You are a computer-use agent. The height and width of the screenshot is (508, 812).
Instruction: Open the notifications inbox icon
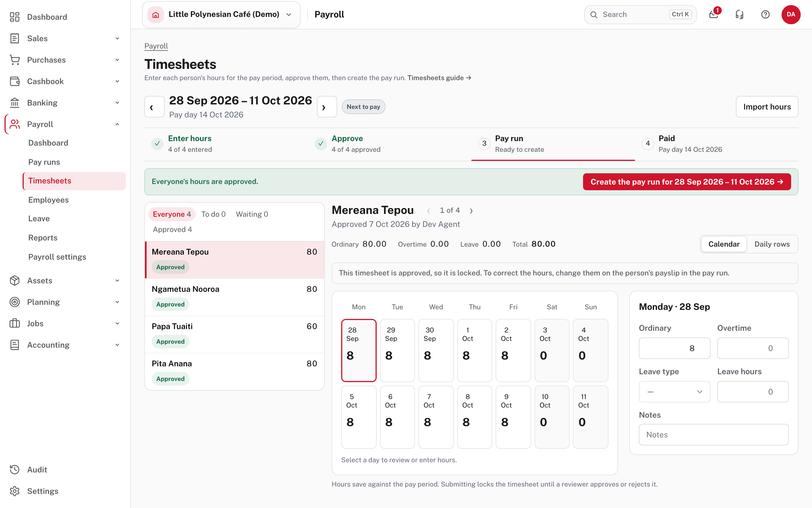pyautogui.click(x=714, y=14)
